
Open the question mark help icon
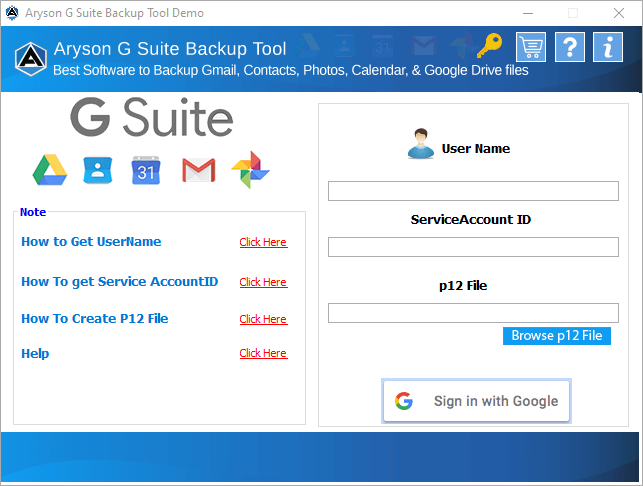tap(570, 47)
